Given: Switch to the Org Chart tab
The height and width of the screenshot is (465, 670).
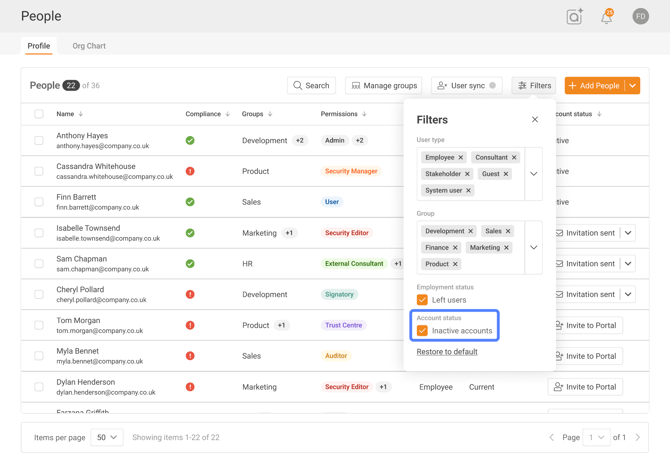Looking at the screenshot, I should 89,46.
